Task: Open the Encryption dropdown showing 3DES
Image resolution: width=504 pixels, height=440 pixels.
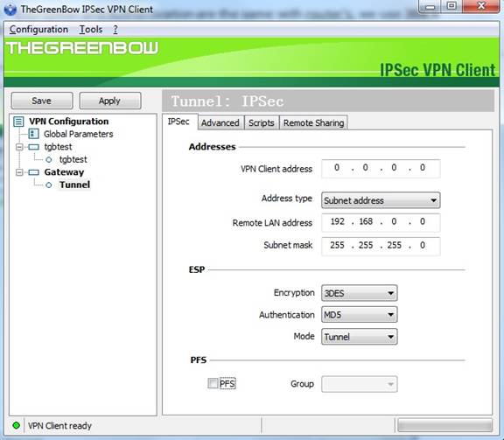Action: point(360,293)
